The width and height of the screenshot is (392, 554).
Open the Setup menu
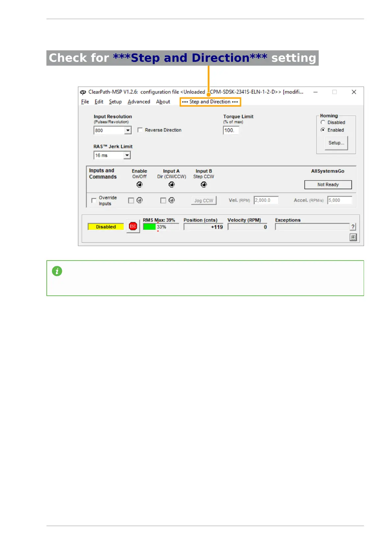[x=115, y=102]
